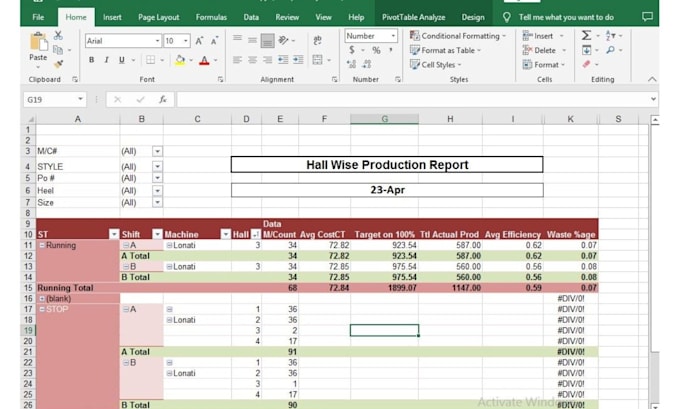Image resolution: width=680 pixels, height=409 pixels.
Task: Switch to the Insert tab
Action: point(112,17)
